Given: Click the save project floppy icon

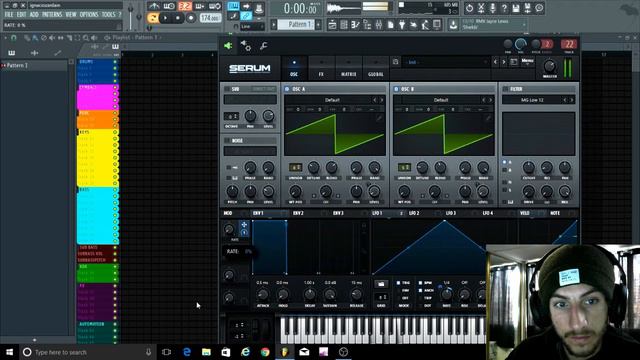Looking at the screenshot, I should coord(516,8).
